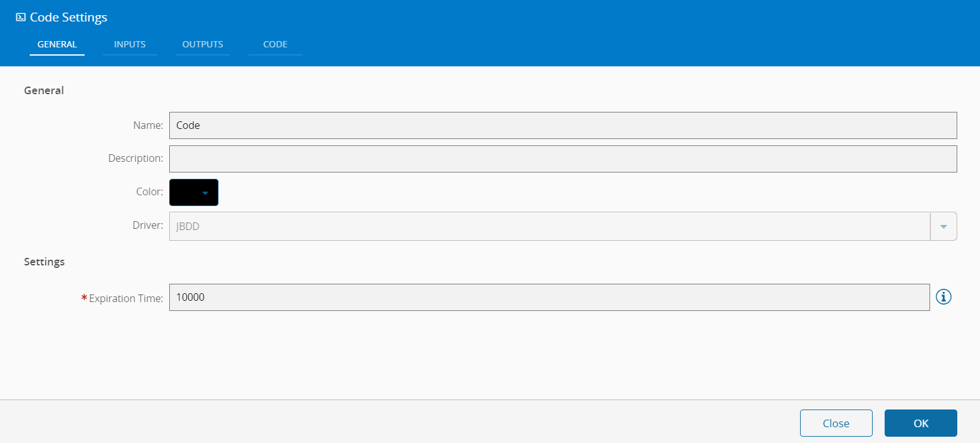Click the Close button
980x443 pixels.
pos(836,423)
